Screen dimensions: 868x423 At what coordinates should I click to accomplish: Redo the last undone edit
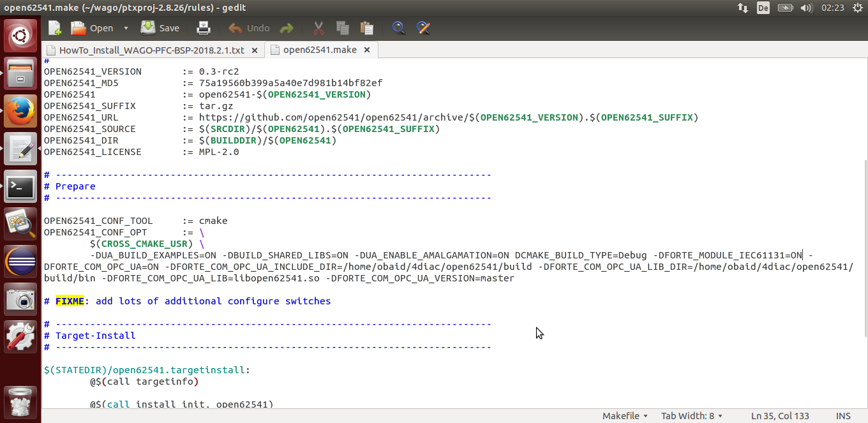point(287,28)
